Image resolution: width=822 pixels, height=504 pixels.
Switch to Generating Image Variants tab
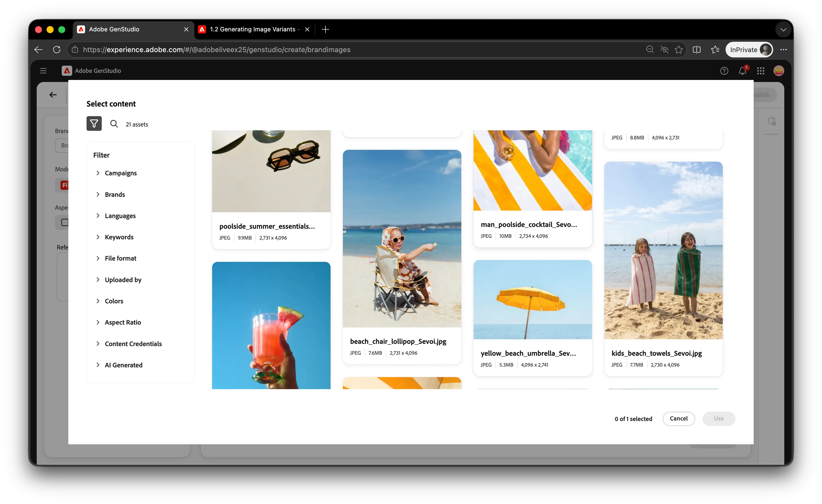pos(254,29)
